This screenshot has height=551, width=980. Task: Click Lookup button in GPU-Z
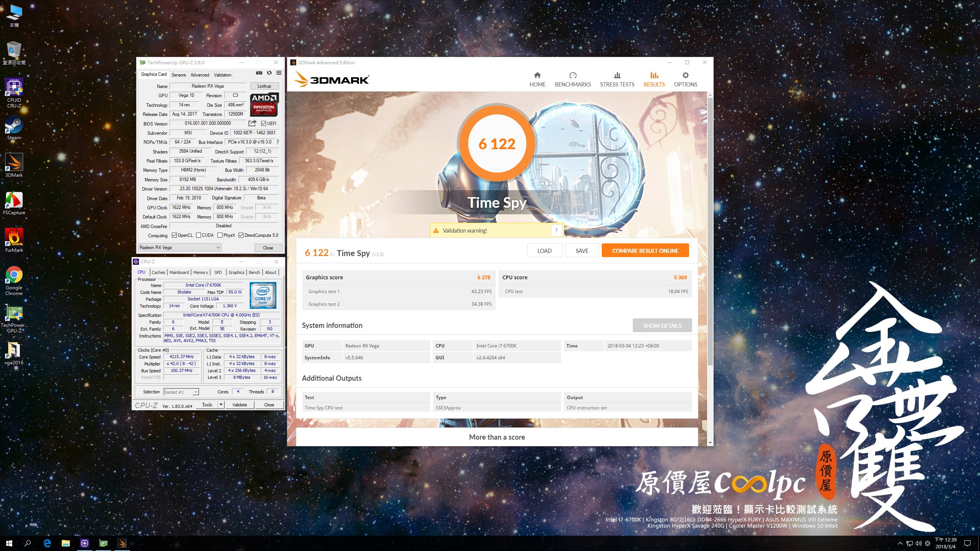pyautogui.click(x=264, y=86)
